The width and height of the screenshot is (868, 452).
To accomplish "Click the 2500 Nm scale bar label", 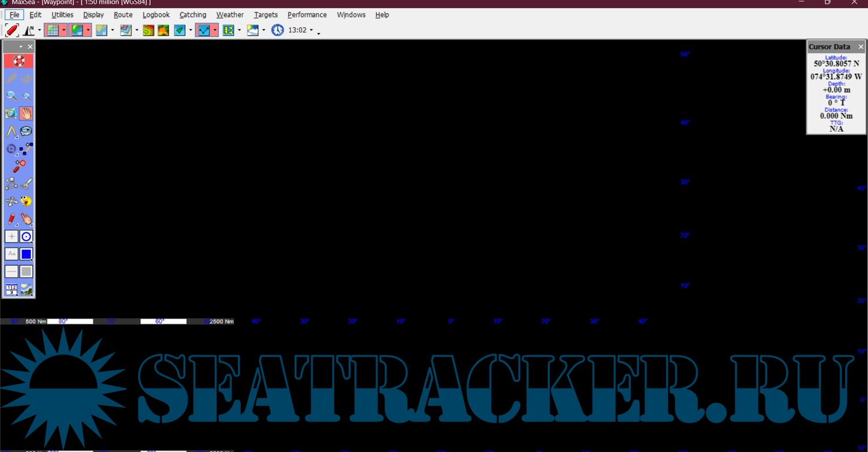I will [x=222, y=321].
